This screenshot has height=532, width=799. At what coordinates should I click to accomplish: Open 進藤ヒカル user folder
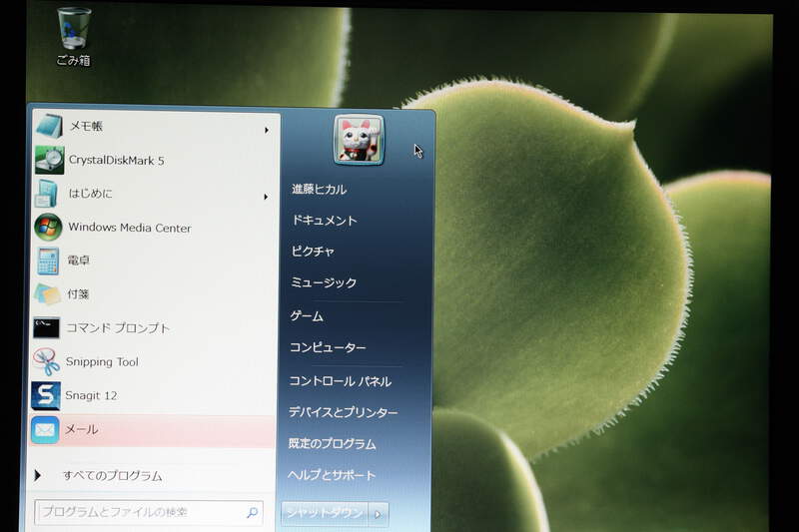(x=319, y=190)
